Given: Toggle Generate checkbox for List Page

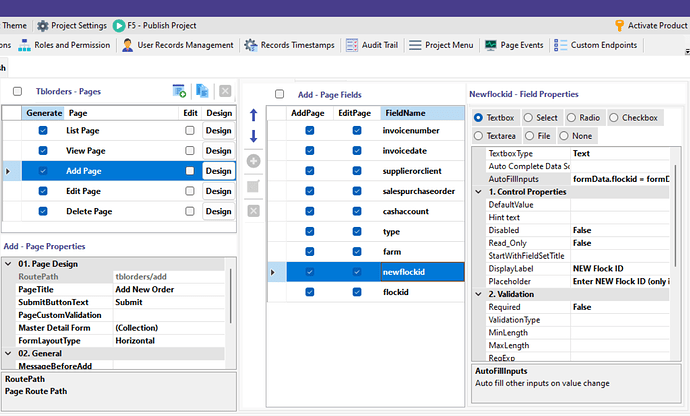Looking at the screenshot, I should pos(43,131).
